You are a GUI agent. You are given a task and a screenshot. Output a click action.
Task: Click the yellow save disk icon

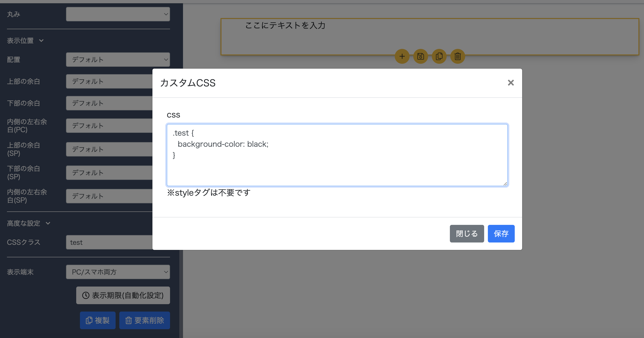(420, 56)
